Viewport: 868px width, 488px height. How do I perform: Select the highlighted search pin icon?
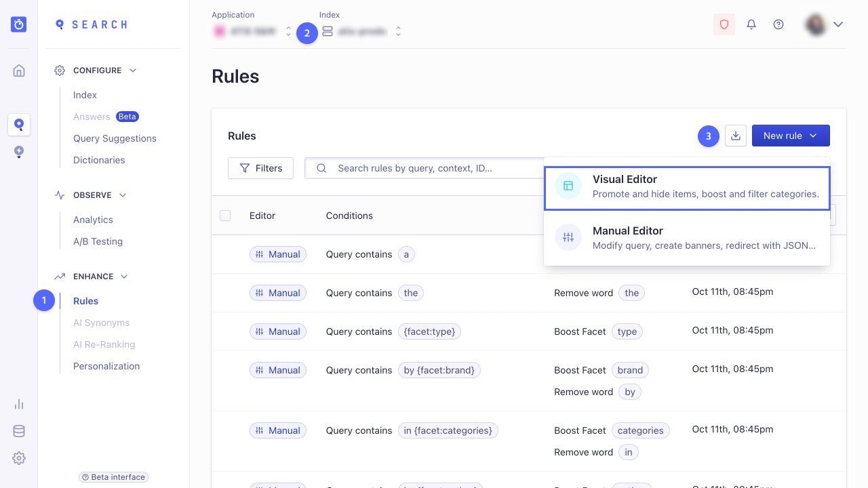[x=18, y=124]
